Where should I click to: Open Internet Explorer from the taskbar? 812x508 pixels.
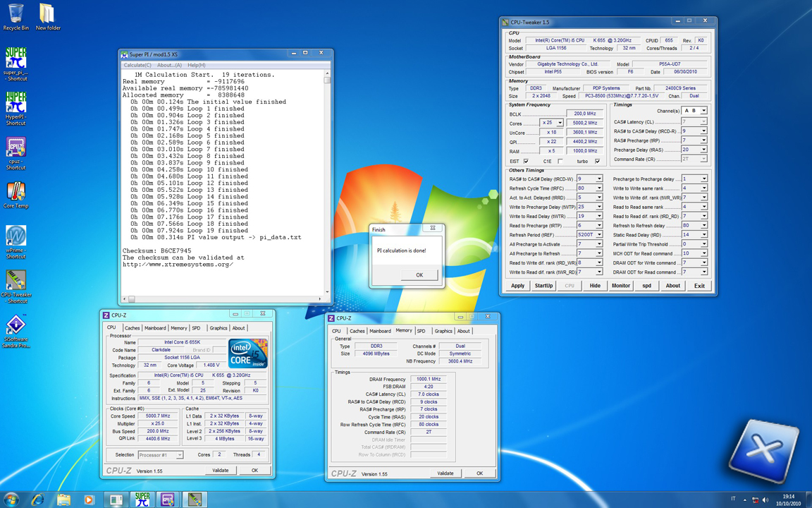[37, 500]
